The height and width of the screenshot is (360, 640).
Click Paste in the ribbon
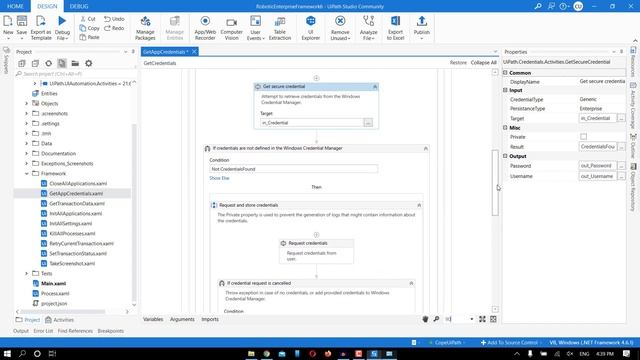pos(89,37)
